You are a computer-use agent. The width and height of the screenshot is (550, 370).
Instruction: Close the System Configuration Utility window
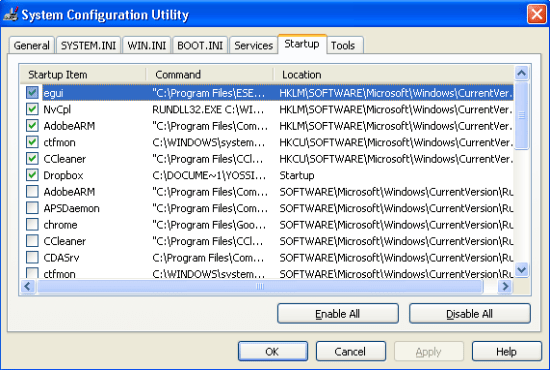point(537,14)
